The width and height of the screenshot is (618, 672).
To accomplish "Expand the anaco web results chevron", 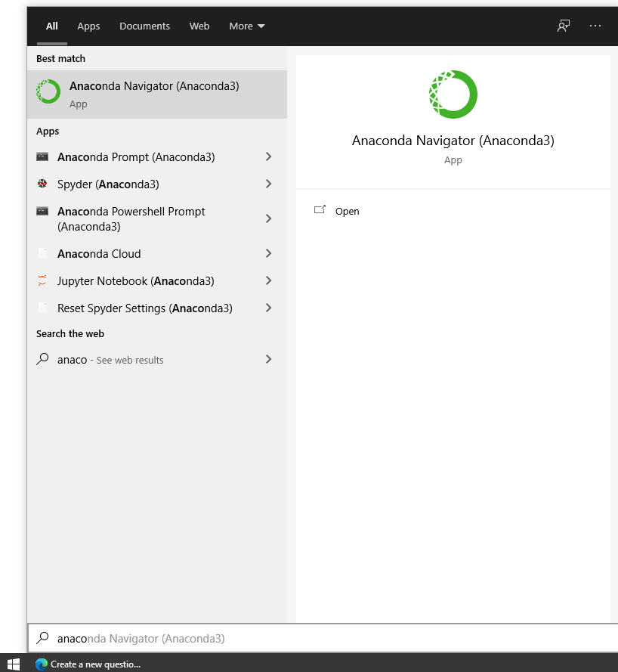I will [x=268, y=359].
